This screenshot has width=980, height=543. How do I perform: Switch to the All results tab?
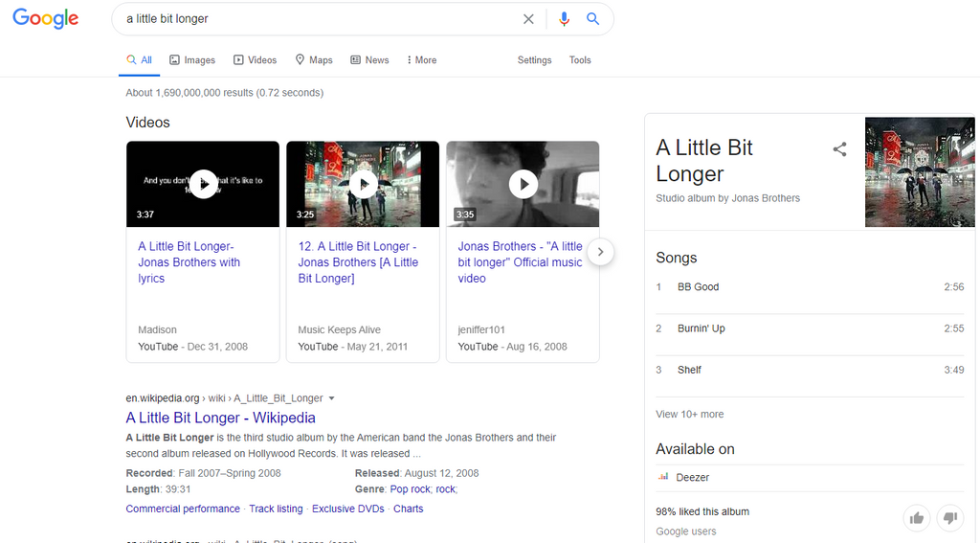140,60
